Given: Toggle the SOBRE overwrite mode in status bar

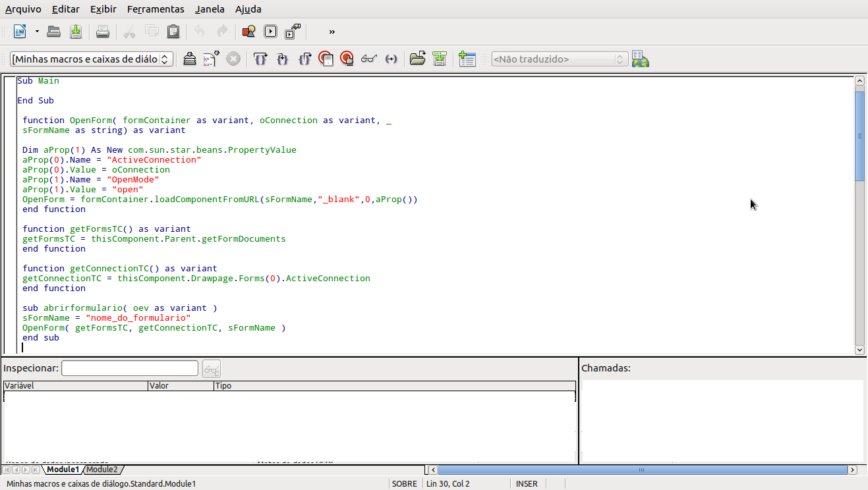Looking at the screenshot, I should (405, 483).
